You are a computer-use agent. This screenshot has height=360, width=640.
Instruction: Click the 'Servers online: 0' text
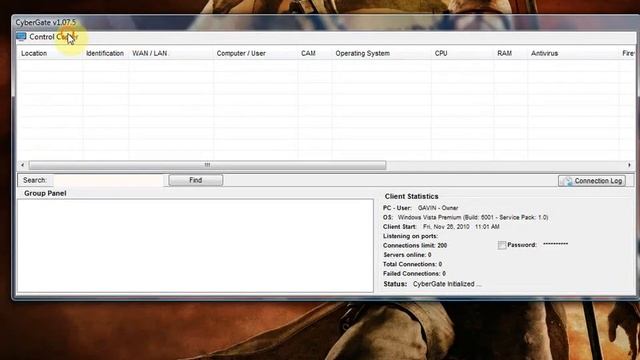pyautogui.click(x=407, y=255)
